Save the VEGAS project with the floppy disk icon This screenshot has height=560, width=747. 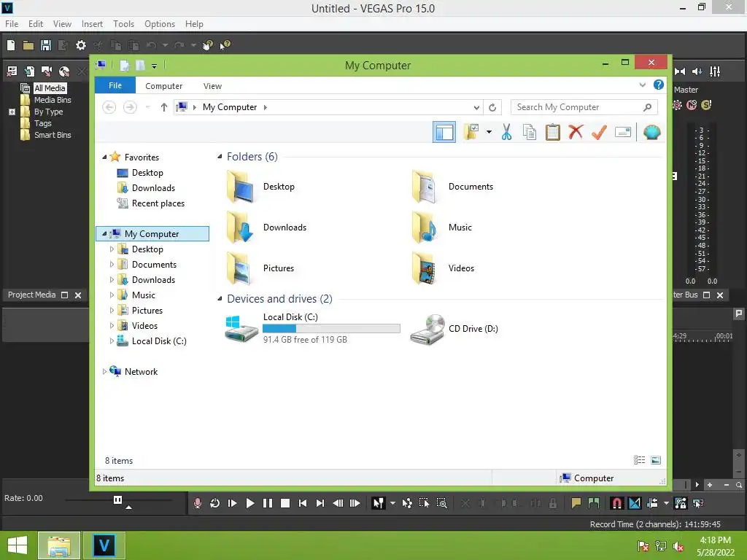click(46, 45)
